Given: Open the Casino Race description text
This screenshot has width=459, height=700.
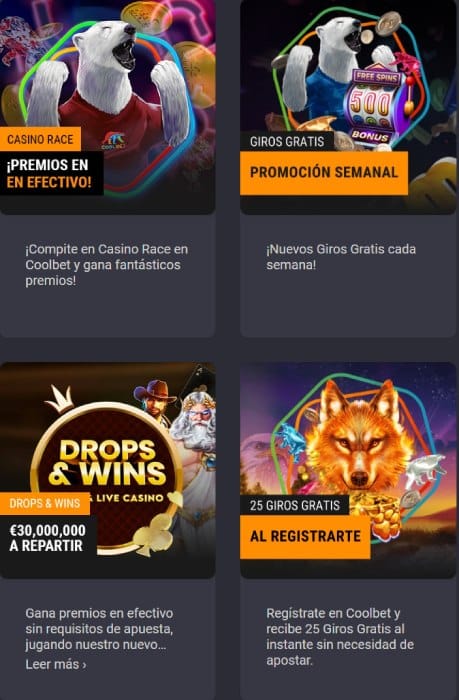Looking at the screenshot, I should pyautogui.click(x=107, y=265).
